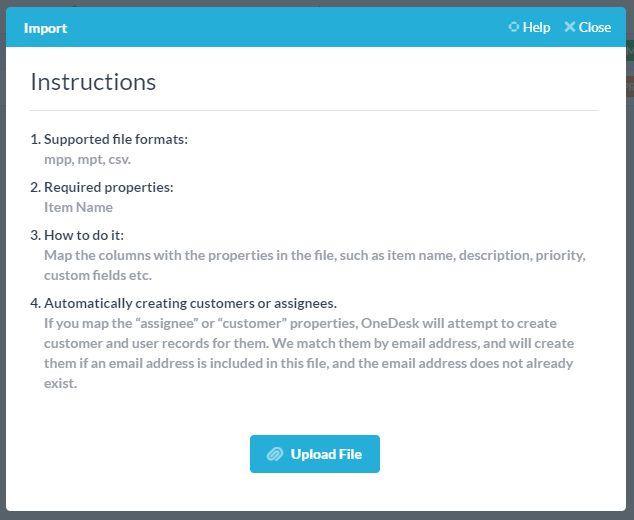Click the X icon to close Import
The width and height of the screenshot is (634, 520).
click(x=570, y=27)
